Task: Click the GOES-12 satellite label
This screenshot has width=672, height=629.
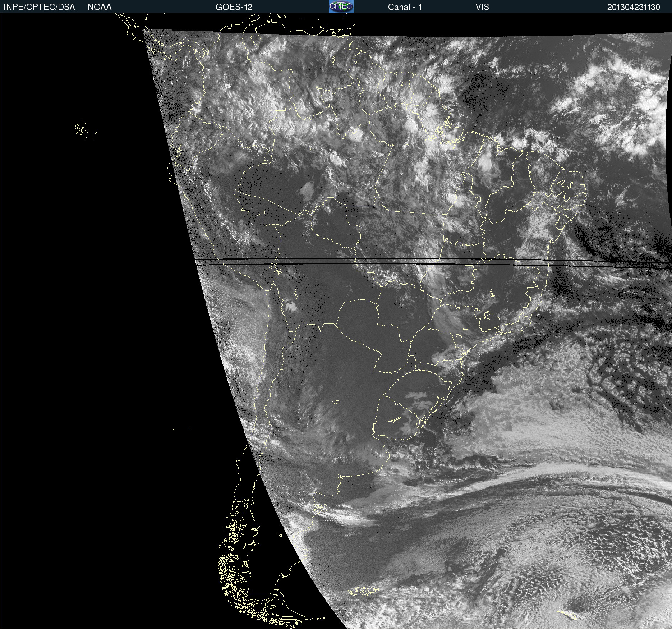Action: pos(234,7)
